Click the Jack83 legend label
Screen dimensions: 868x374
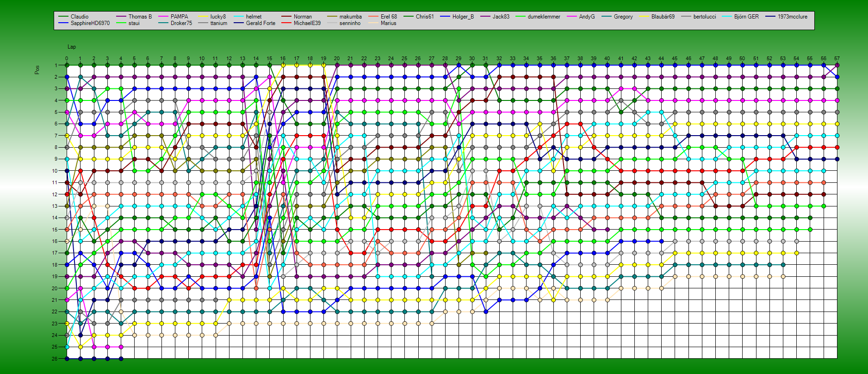coord(501,17)
